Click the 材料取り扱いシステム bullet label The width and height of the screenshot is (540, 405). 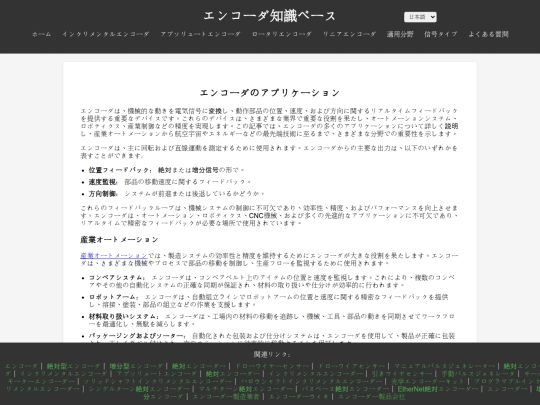click(x=123, y=316)
